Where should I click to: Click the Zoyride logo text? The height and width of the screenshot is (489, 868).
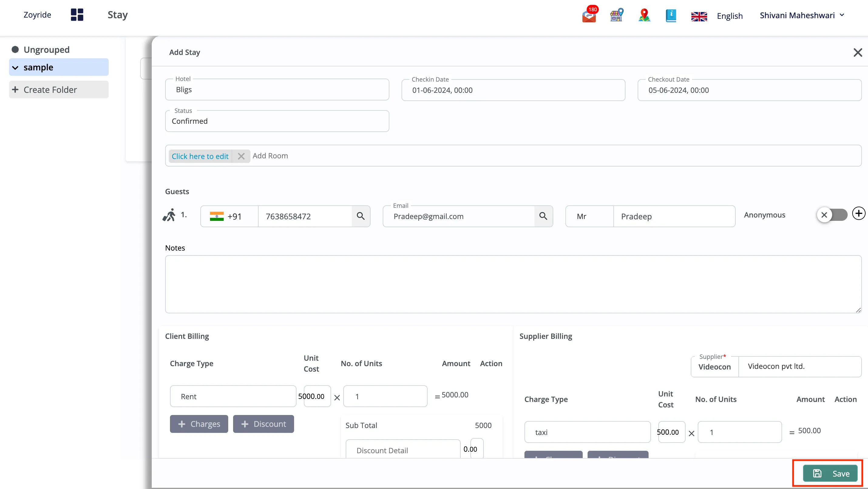point(37,15)
